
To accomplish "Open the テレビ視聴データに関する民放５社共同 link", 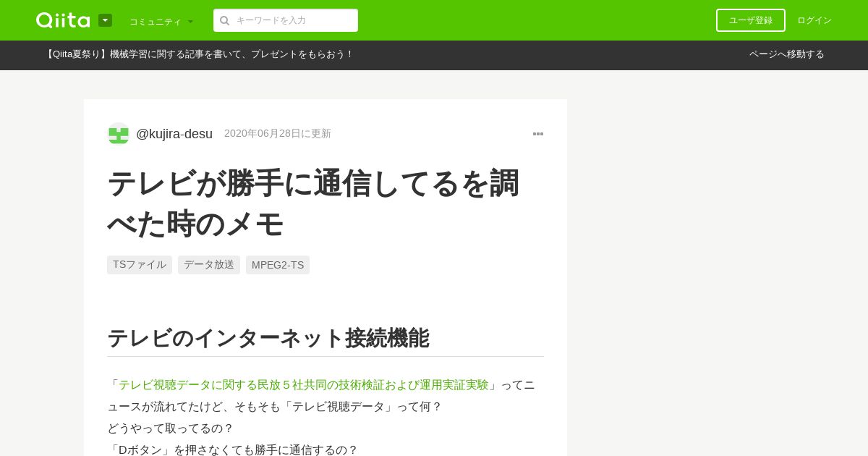I will click(x=304, y=385).
